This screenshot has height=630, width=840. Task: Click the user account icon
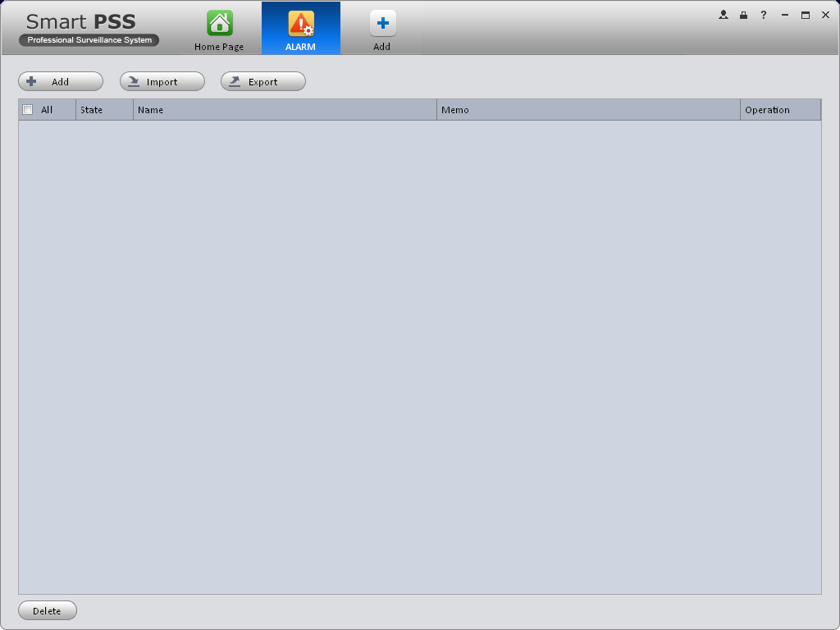pyautogui.click(x=724, y=15)
